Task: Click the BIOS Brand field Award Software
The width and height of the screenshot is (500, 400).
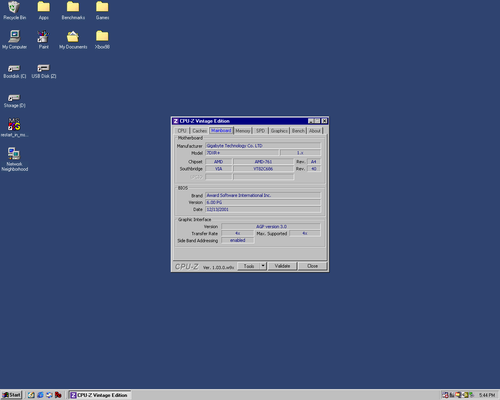Action: click(x=263, y=195)
